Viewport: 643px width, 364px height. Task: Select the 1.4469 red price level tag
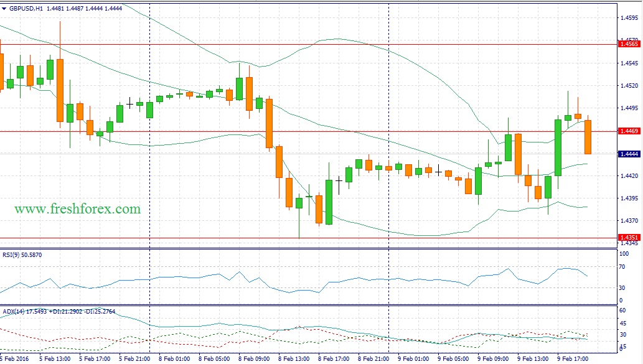tap(629, 131)
